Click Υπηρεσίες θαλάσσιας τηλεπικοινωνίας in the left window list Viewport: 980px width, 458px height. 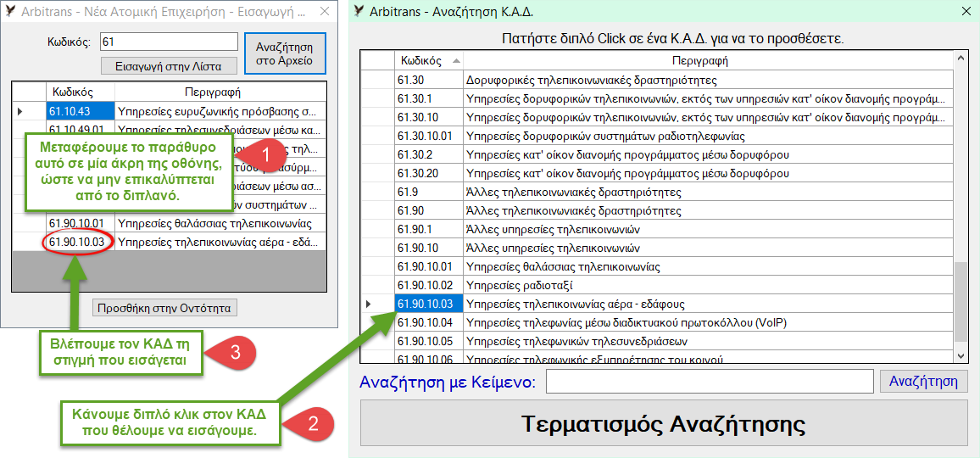pos(220,223)
